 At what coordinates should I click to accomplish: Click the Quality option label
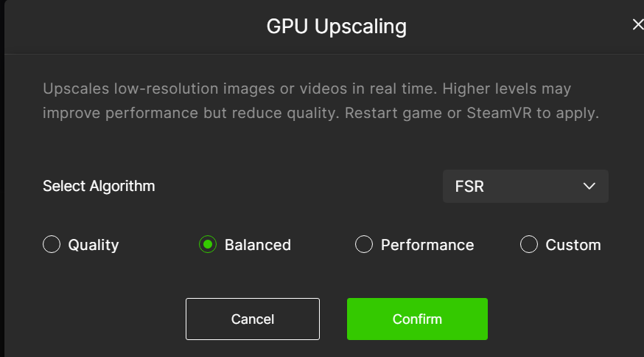(x=94, y=245)
